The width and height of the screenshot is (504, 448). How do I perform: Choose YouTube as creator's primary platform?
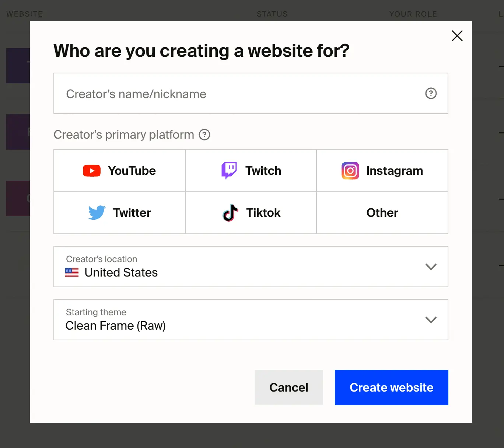point(119,171)
